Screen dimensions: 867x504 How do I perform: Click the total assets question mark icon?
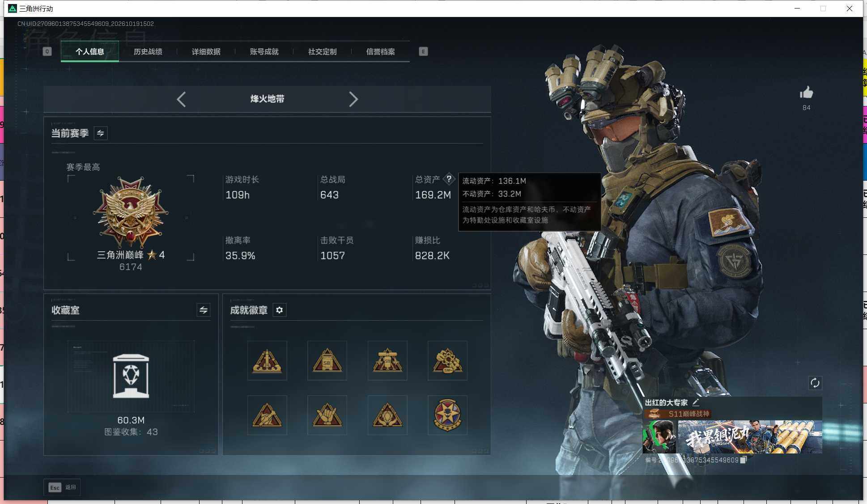449,179
